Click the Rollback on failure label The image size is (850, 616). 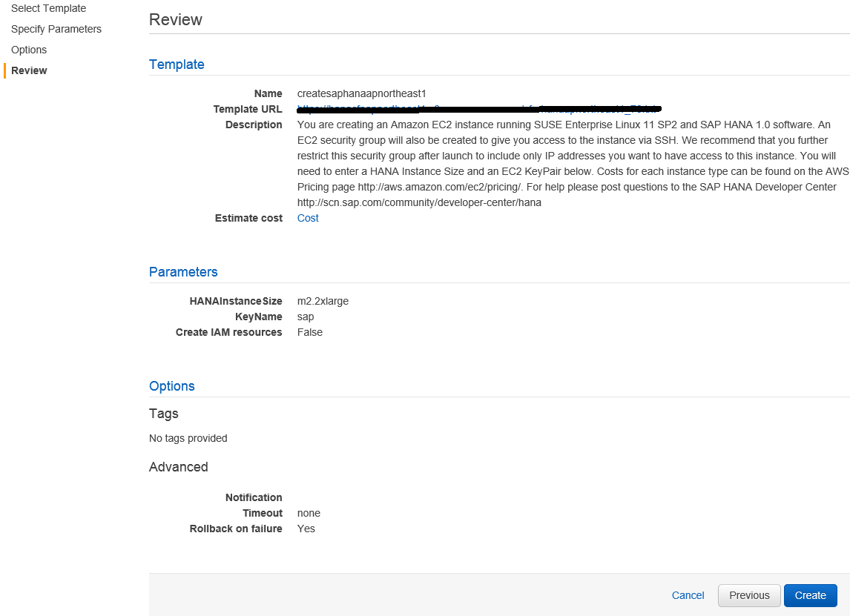coord(236,529)
